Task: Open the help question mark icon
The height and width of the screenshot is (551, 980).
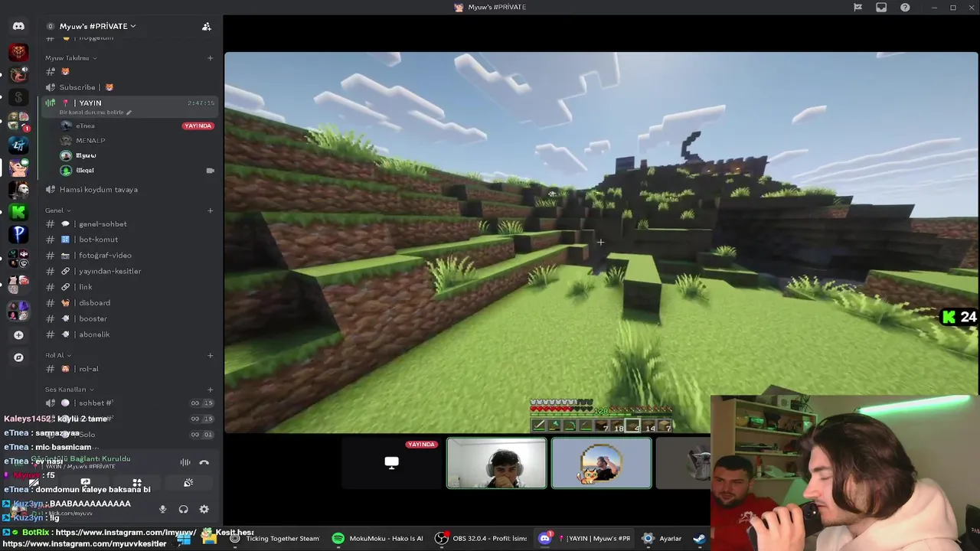Action: click(906, 7)
